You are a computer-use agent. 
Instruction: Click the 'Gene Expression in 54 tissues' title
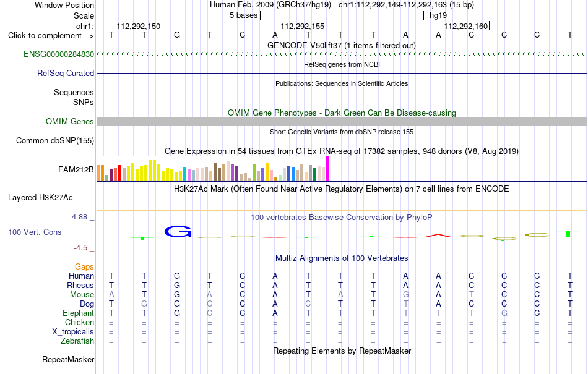point(342,151)
